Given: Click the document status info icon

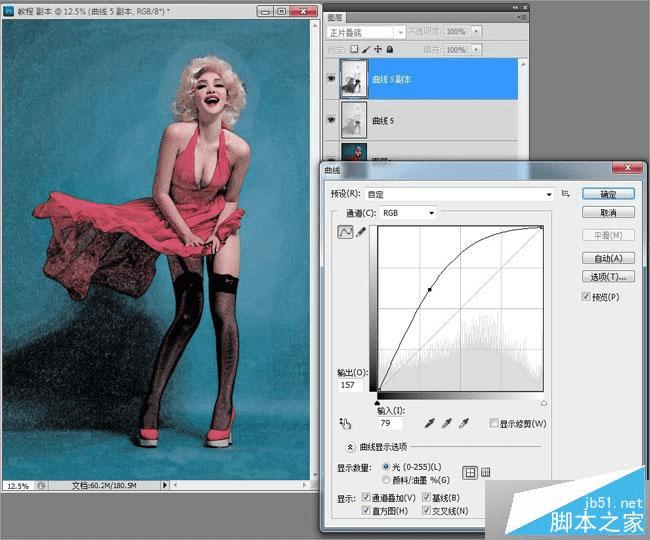Looking at the screenshot, I should tap(41, 485).
